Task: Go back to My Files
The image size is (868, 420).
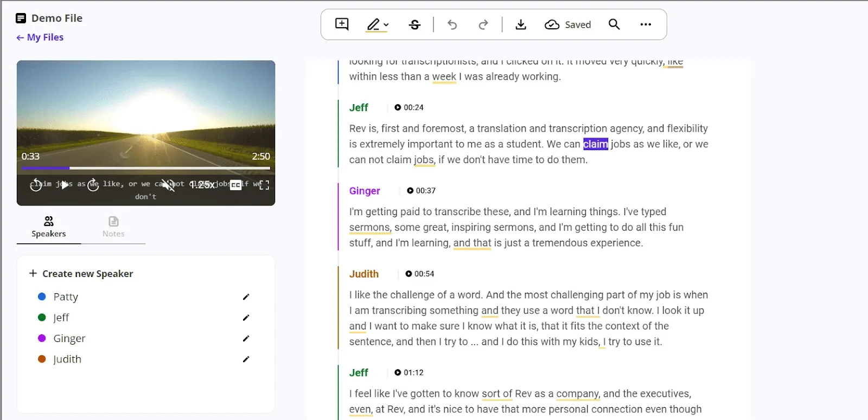Action: pyautogui.click(x=40, y=37)
